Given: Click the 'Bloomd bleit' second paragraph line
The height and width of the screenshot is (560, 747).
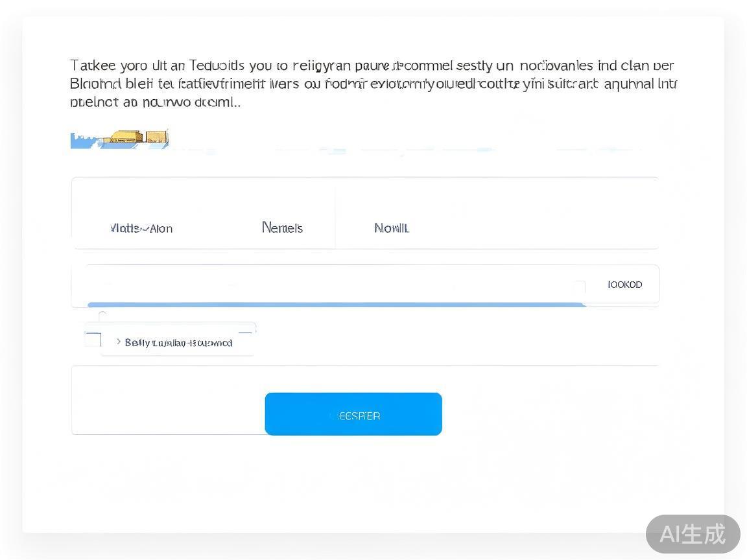Looking at the screenshot, I should tap(373, 84).
